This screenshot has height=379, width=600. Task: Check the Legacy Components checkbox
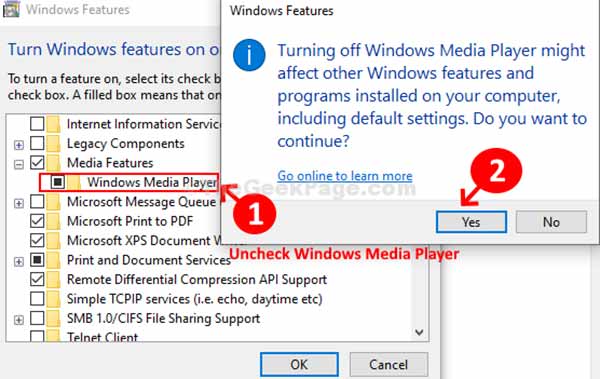tap(37, 143)
